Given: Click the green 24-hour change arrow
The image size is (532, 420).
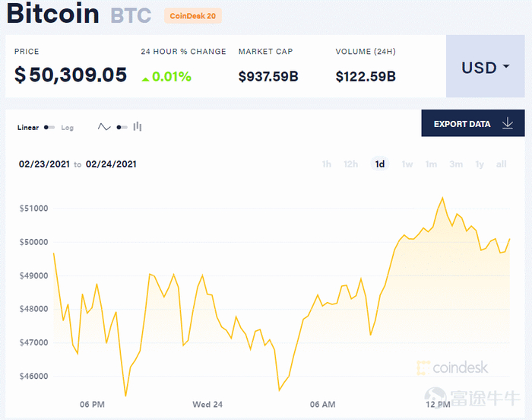Looking at the screenshot, I should tap(145, 77).
